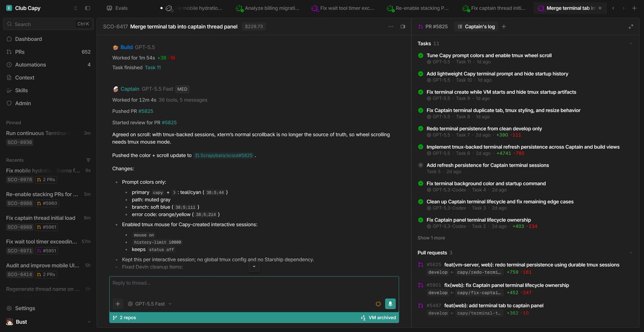The width and height of the screenshot is (644, 332).
Task: Open the 'Task 11' link in conversation
Action: coord(152,68)
